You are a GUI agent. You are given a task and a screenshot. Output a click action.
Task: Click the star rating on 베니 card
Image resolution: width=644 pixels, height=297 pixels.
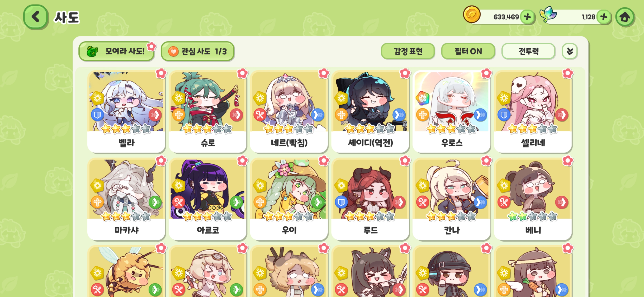(533, 216)
